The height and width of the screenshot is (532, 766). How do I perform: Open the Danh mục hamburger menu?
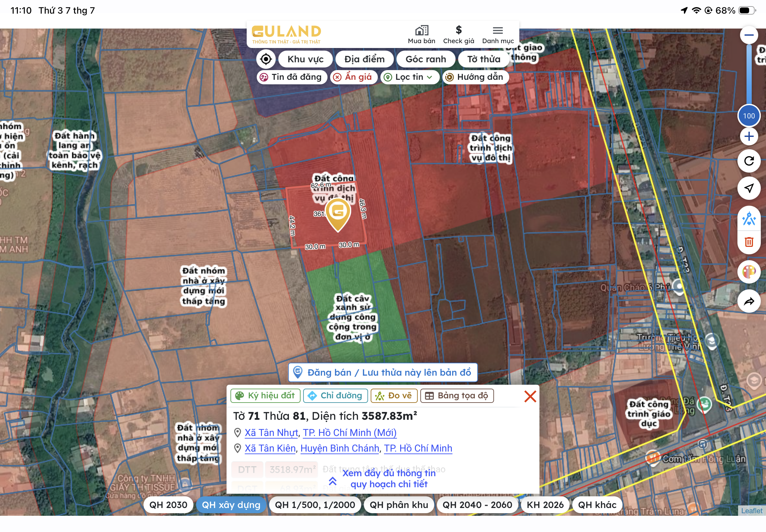[x=498, y=35]
